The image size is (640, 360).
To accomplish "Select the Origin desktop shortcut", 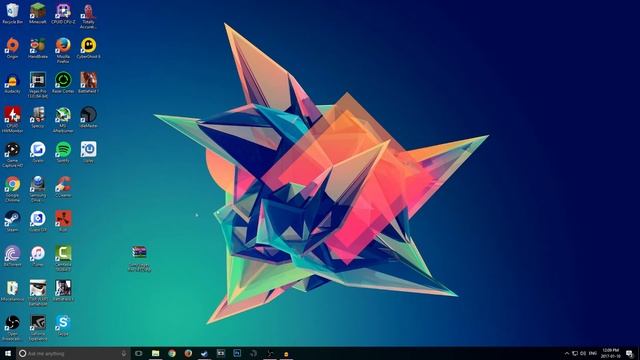I will tap(12, 48).
